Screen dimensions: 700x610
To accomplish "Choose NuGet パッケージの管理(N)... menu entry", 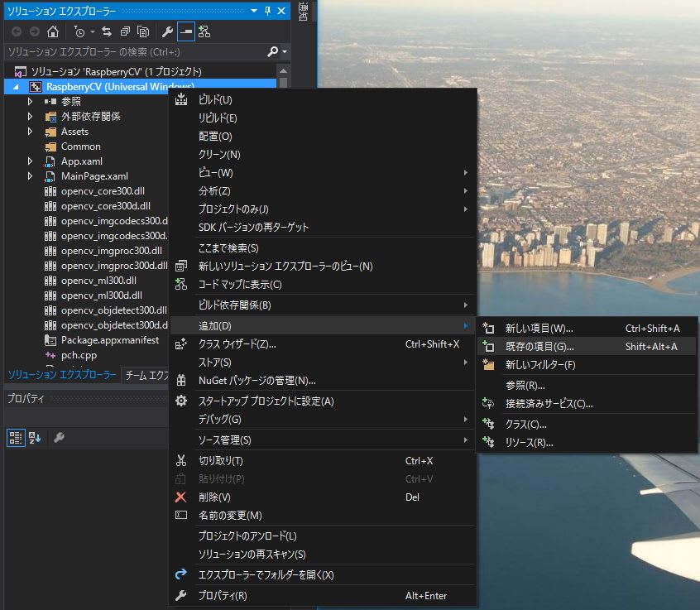I will (x=257, y=381).
